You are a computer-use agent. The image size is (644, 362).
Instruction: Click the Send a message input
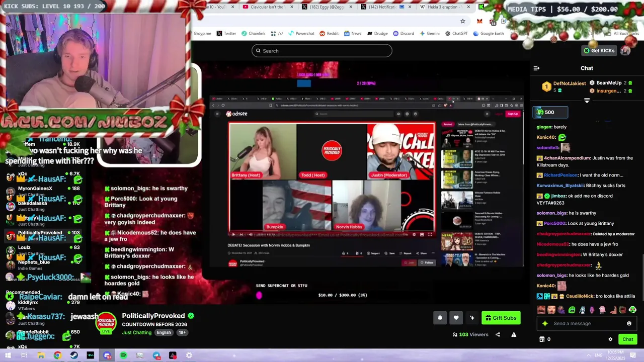(586, 323)
